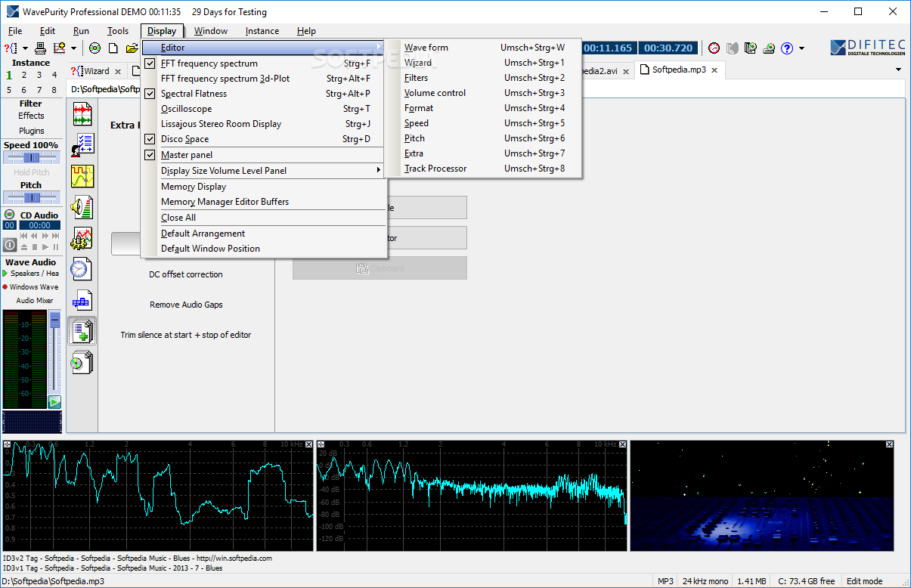Adjust the Speed 100% slider
Viewport: 911px width, 588px height.
click(x=31, y=157)
